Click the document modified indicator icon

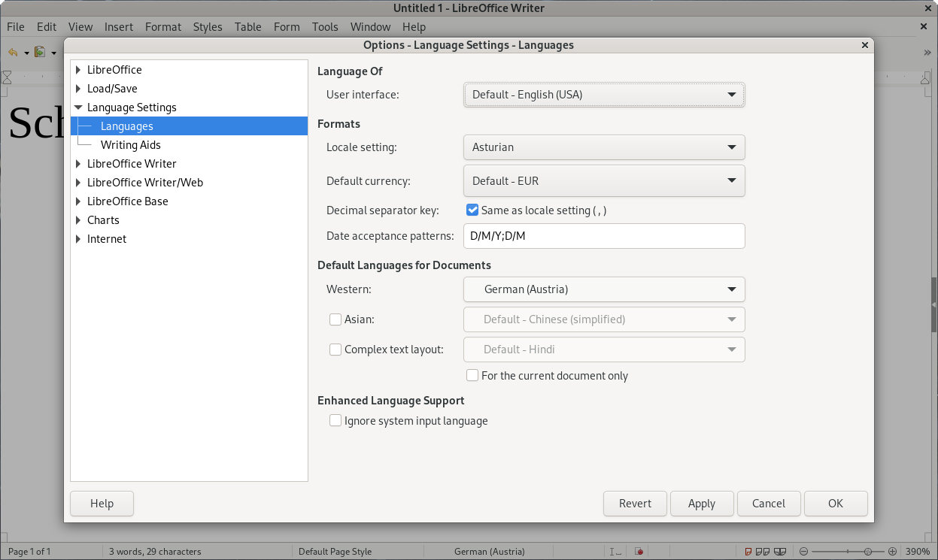(x=639, y=552)
